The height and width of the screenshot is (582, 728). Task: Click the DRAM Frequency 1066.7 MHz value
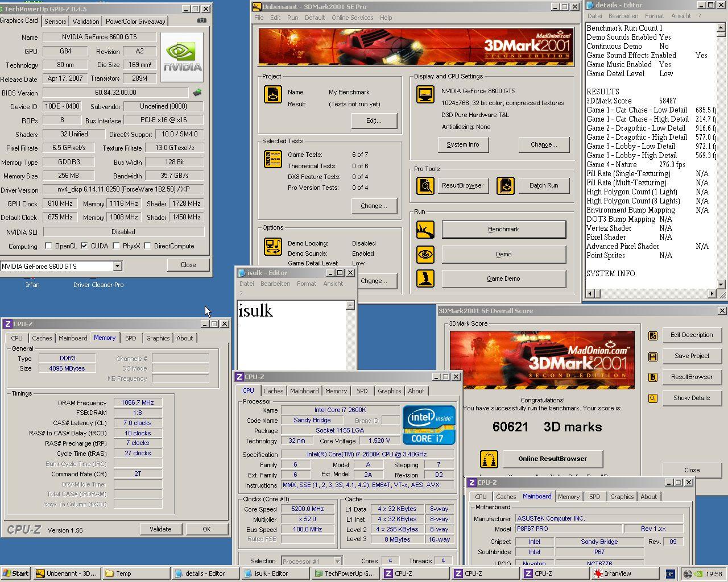click(x=138, y=402)
